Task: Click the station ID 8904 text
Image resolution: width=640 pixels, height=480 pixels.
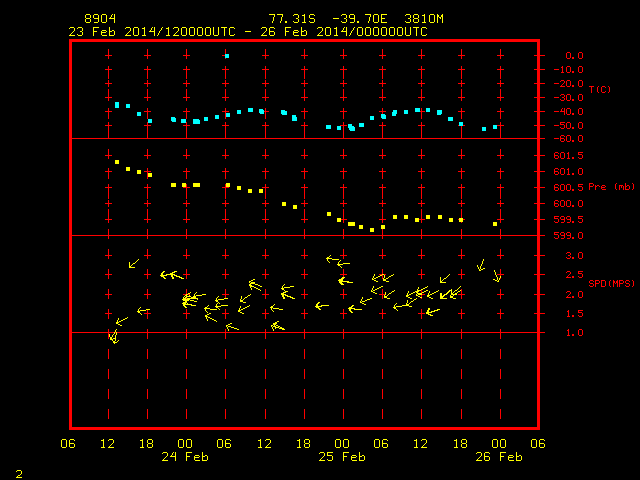Action: pyautogui.click(x=100, y=19)
